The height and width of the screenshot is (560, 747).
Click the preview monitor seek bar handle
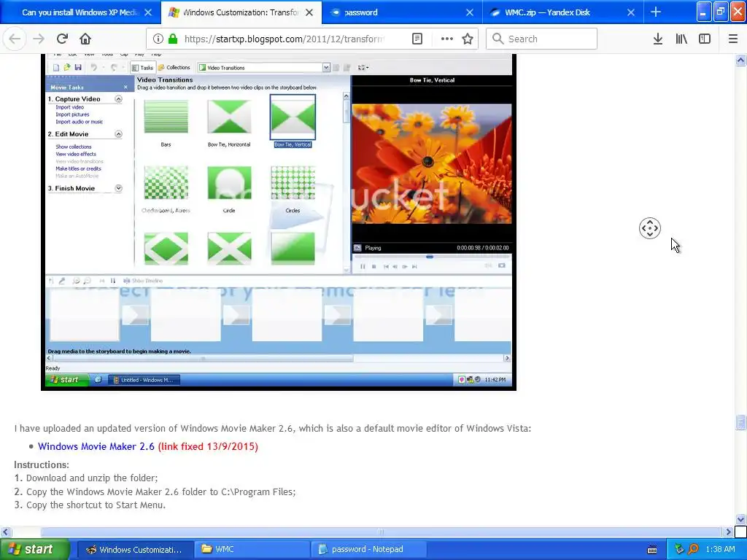[x=430, y=257]
